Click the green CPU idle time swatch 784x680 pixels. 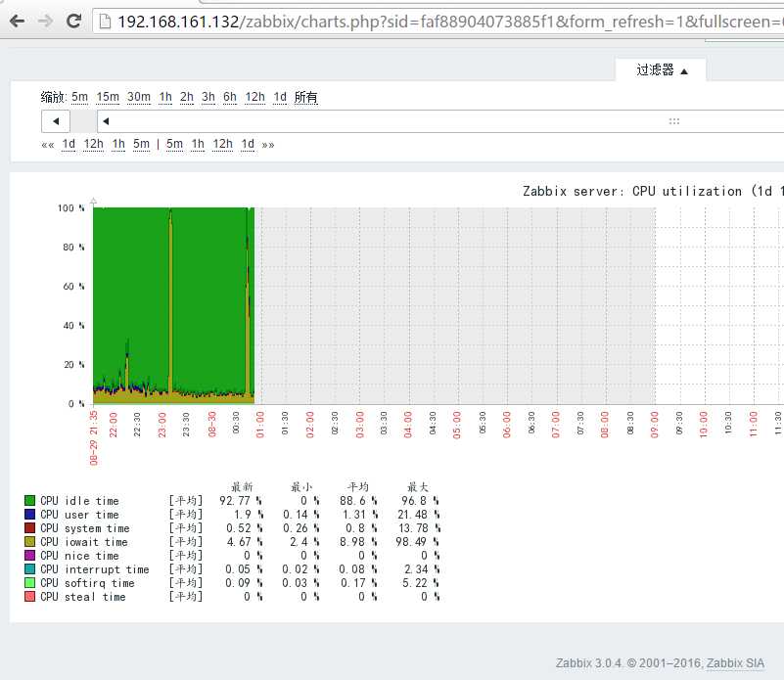(x=30, y=501)
